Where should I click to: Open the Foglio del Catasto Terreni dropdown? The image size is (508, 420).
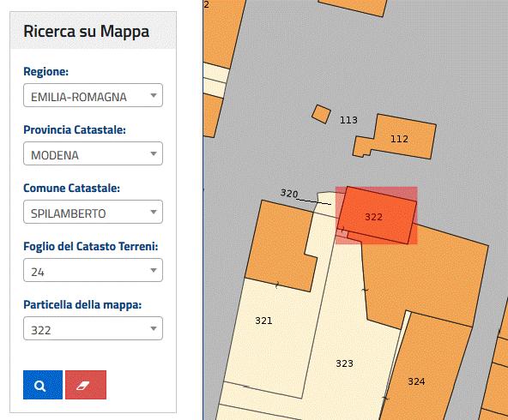[93, 270]
